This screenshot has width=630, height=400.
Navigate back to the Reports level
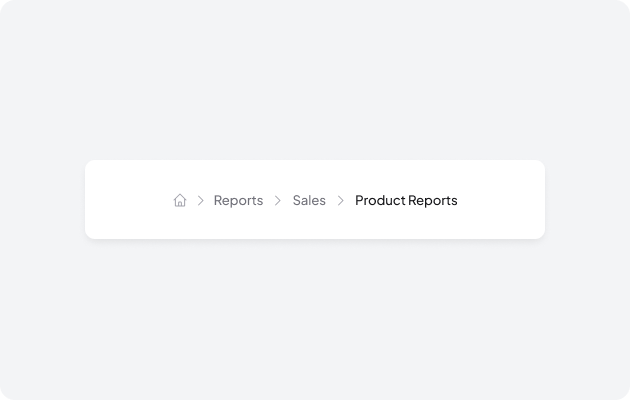[x=238, y=200]
